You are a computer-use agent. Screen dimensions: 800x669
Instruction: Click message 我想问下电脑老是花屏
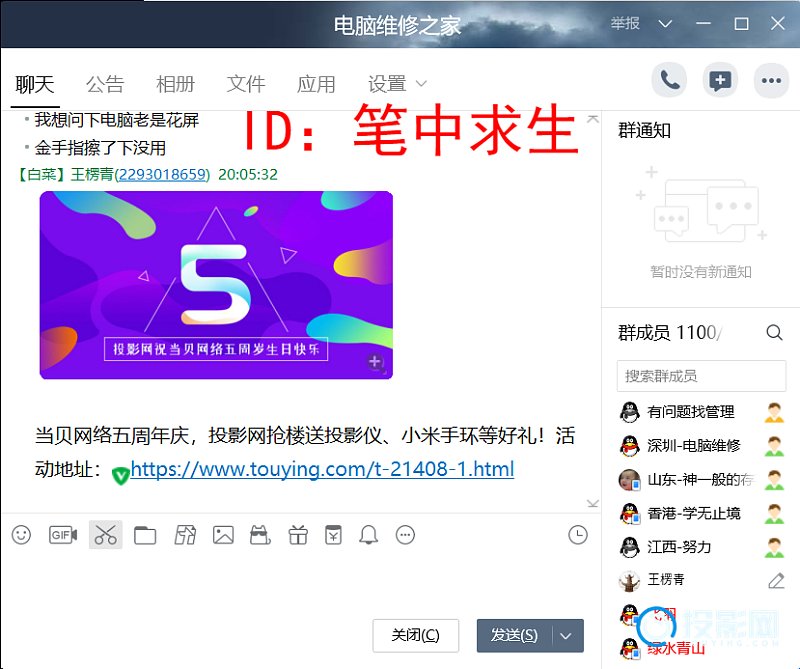coord(116,120)
